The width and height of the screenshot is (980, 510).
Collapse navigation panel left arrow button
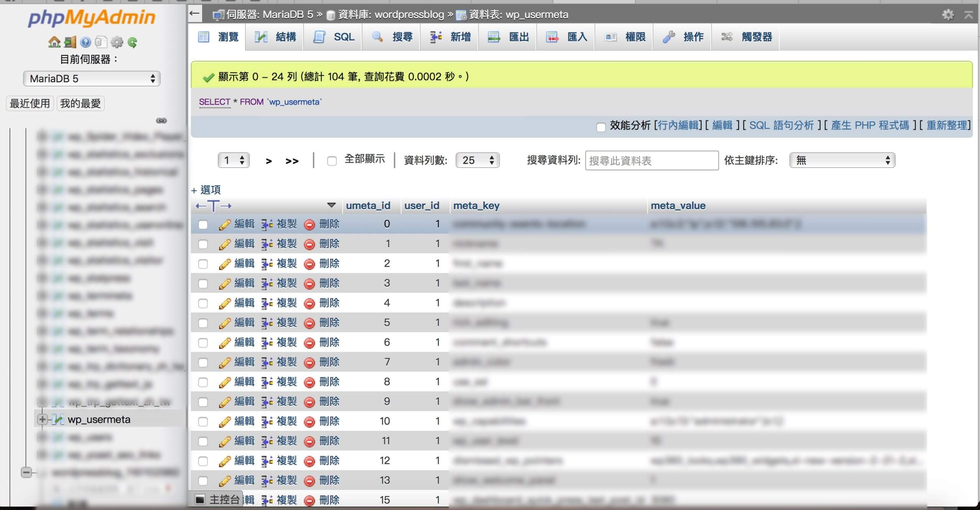[194, 14]
